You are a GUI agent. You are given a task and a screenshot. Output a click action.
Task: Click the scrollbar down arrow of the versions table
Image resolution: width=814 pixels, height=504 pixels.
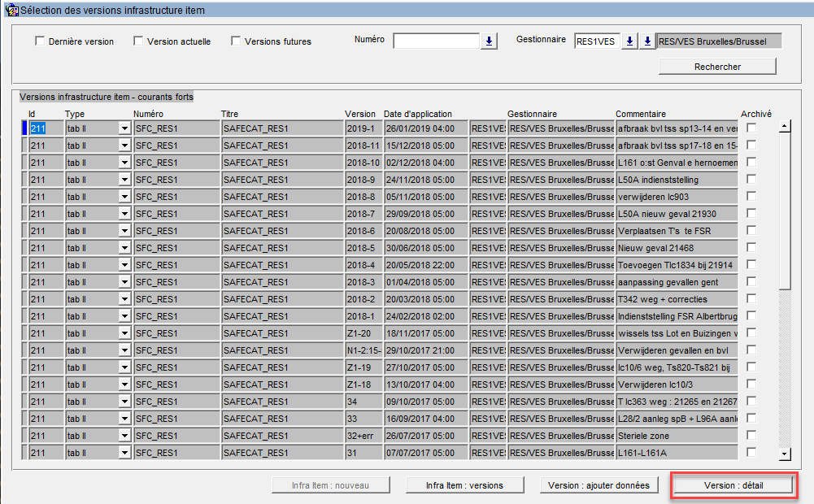point(785,454)
